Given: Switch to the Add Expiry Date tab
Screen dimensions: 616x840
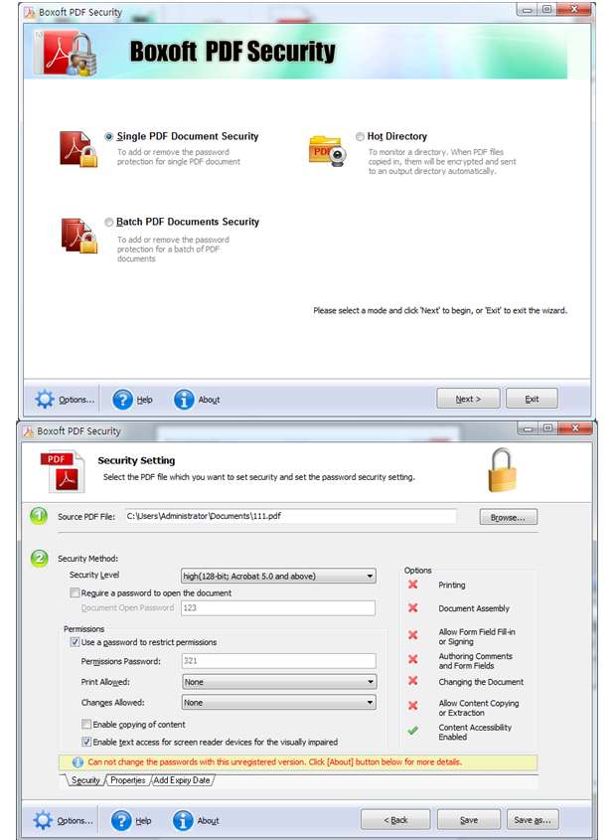Looking at the screenshot, I should pos(182,780).
